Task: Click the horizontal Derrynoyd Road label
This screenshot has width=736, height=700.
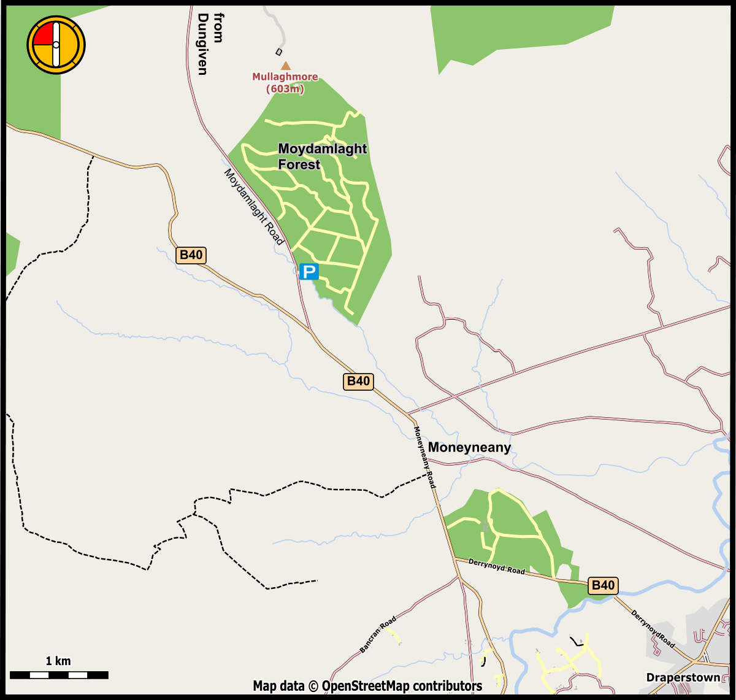Action: tap(497, 566)
